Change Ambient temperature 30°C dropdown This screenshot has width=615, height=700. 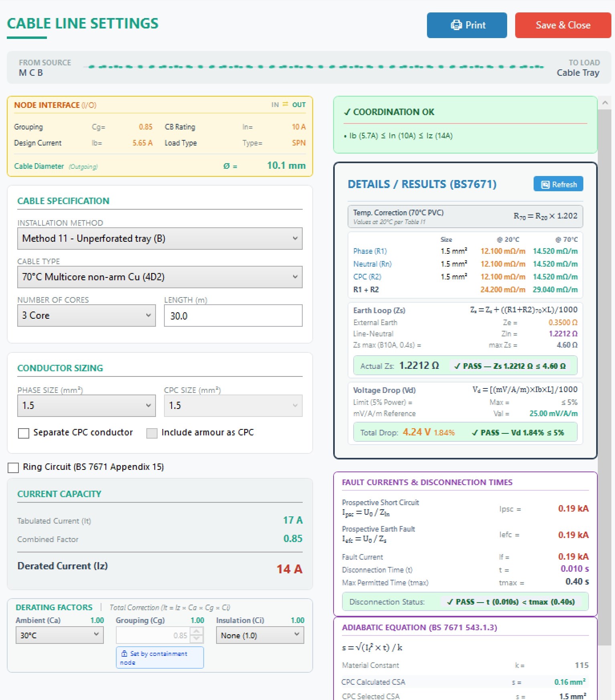[59, 635]
